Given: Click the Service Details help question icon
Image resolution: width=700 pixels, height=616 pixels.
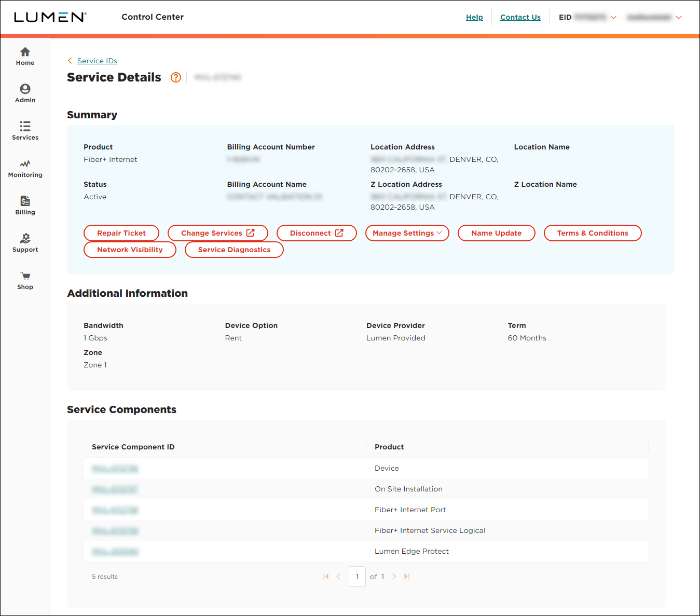Looking at the screenshot, I should (176, 77).
